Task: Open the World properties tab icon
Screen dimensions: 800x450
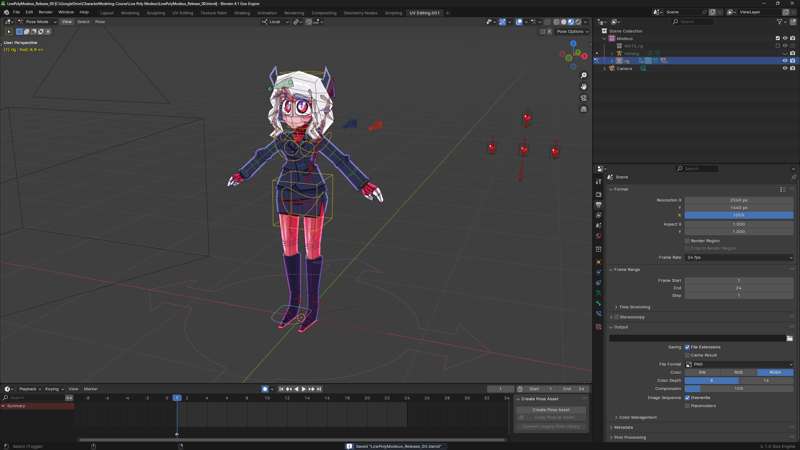Action: point(598,236)
